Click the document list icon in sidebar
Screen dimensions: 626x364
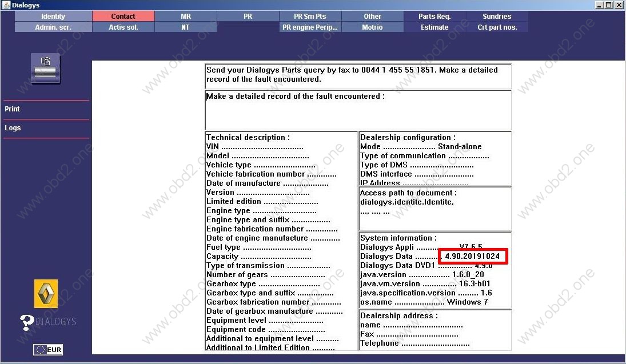(x=46, y=69)
